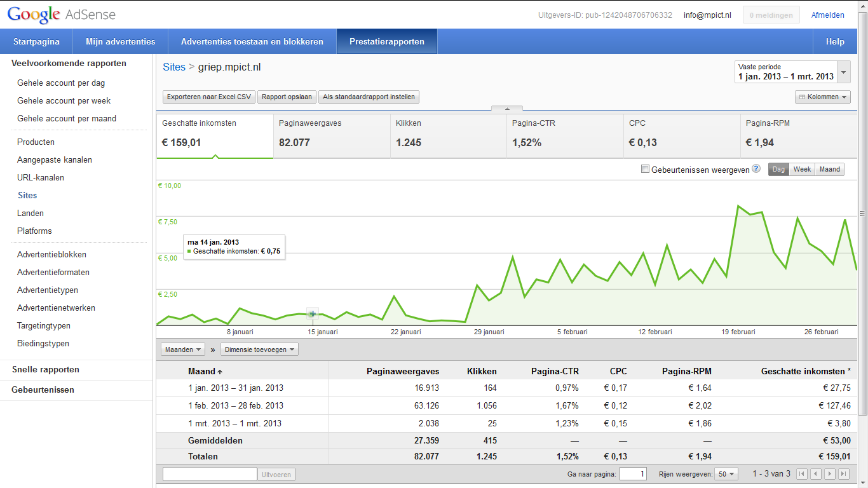868x488 pixels.
Task: Open the Platforms report
Action: tap(34, 231)
